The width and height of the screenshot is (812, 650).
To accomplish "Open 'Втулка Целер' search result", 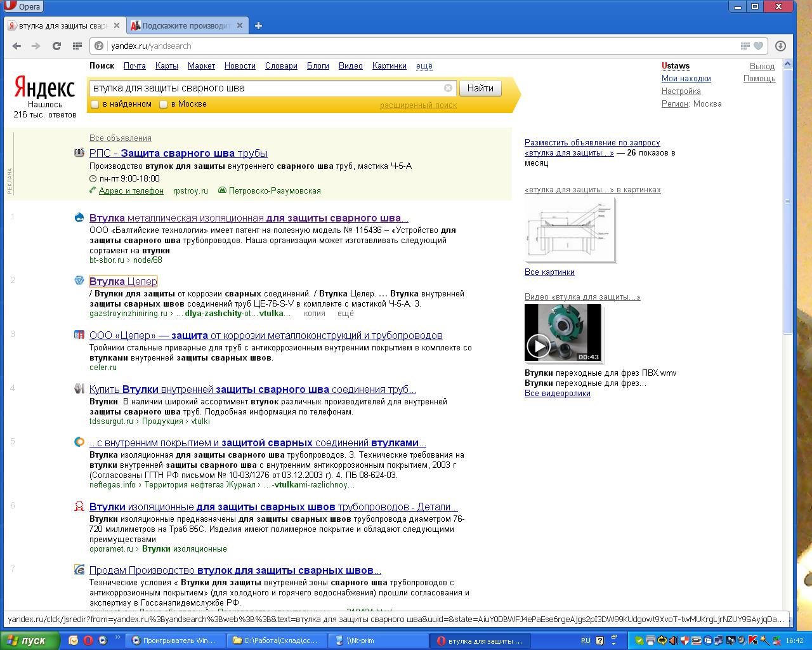I will pyautogui.click(x=123, y=281).
